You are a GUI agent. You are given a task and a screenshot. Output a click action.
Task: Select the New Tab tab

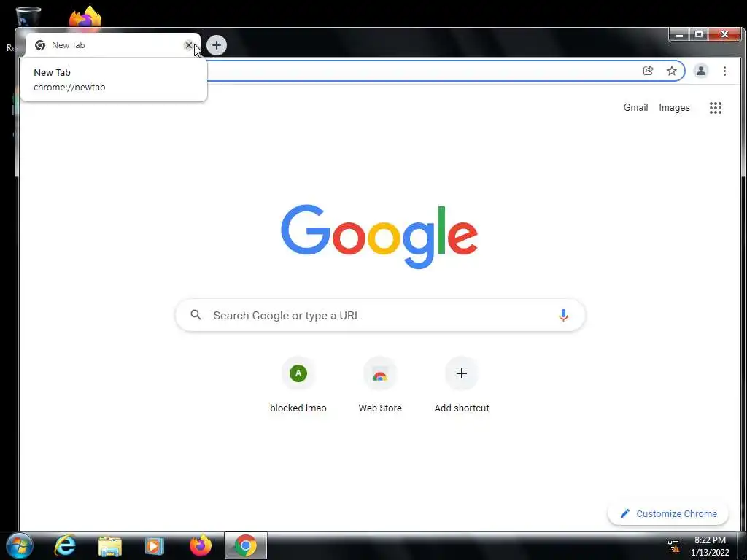click(112, 45)
